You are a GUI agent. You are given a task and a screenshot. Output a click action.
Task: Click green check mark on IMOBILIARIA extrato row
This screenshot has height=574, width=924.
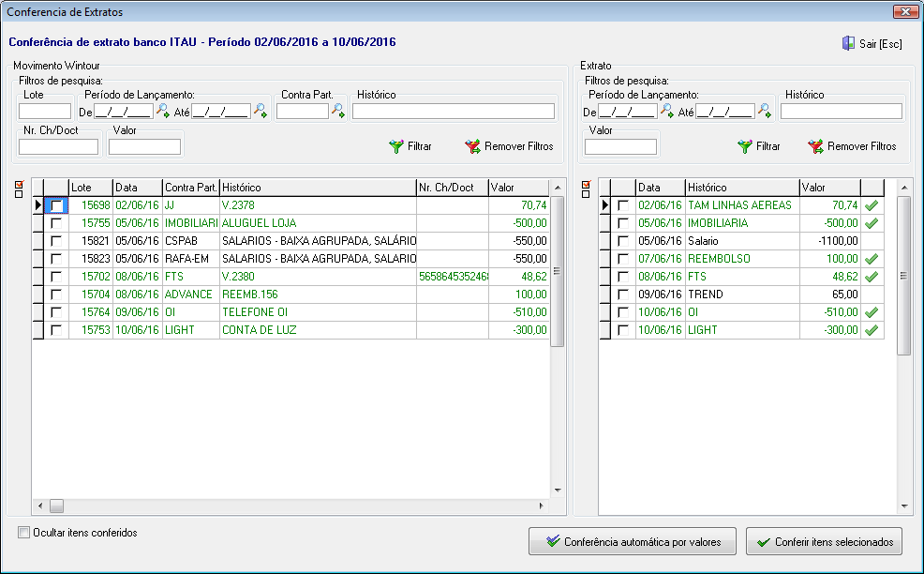pyautogui.click(x=871, y=223)
